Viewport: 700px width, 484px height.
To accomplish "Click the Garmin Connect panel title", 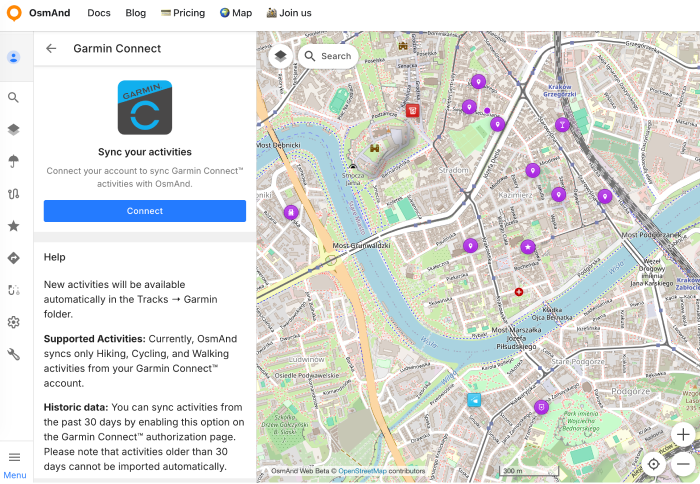I will point(117,48).
